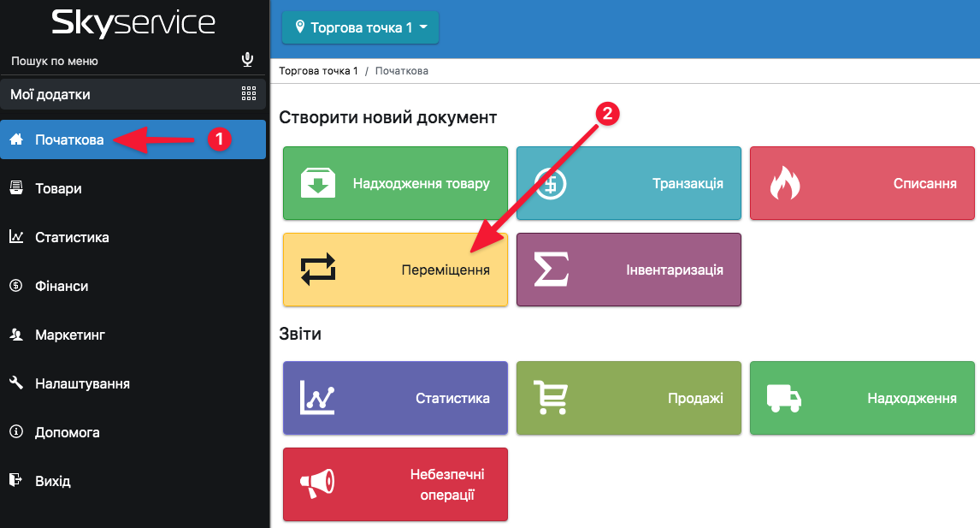Create a Переміщення document
The image size is (980, 528).
click(395, 270)
